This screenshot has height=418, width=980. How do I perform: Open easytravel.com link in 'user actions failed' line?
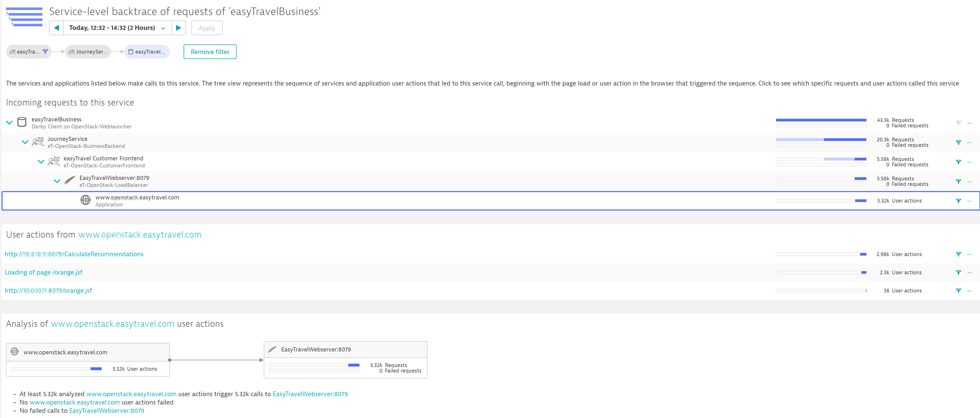click(75, 402)
